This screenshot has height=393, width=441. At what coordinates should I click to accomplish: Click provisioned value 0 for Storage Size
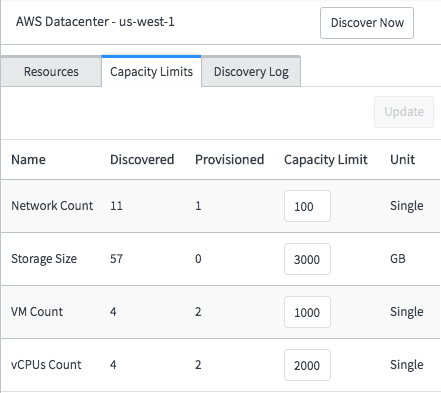198,259
